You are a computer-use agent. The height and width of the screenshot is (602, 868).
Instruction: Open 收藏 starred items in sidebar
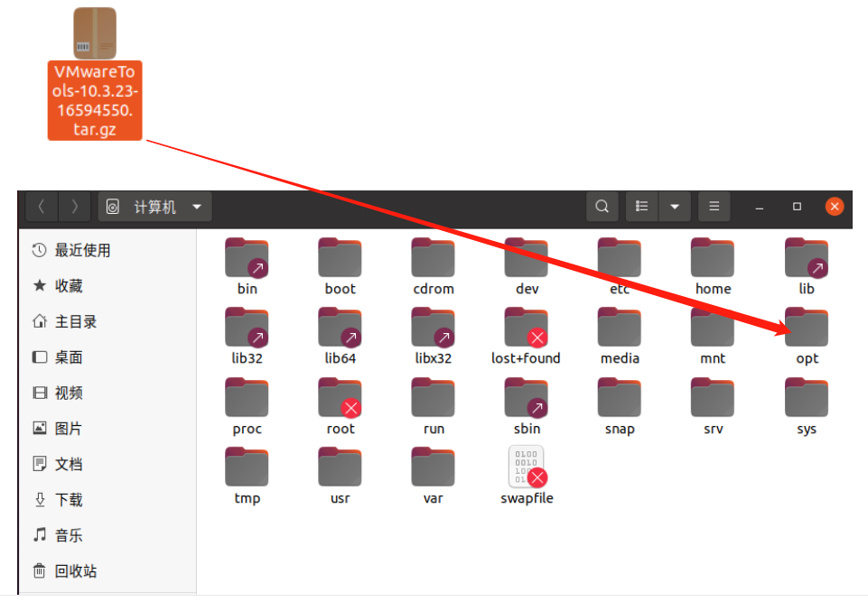[x=108, y=285]
